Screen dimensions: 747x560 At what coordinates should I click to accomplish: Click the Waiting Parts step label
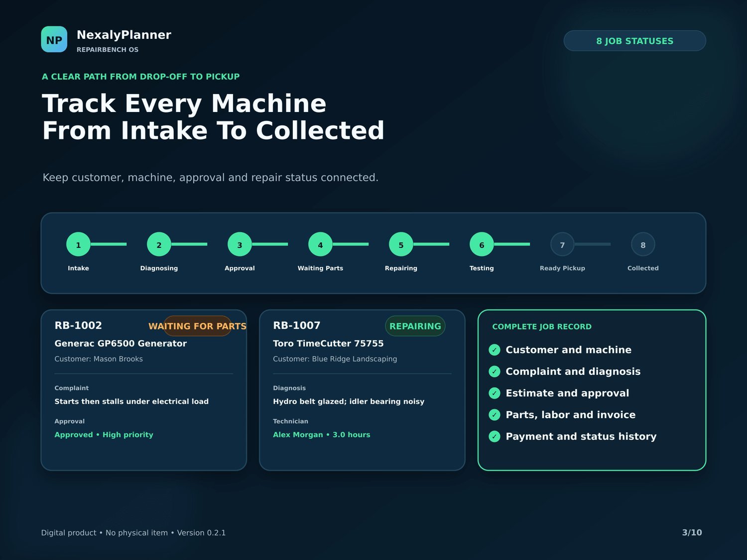[x=320, y=268]
